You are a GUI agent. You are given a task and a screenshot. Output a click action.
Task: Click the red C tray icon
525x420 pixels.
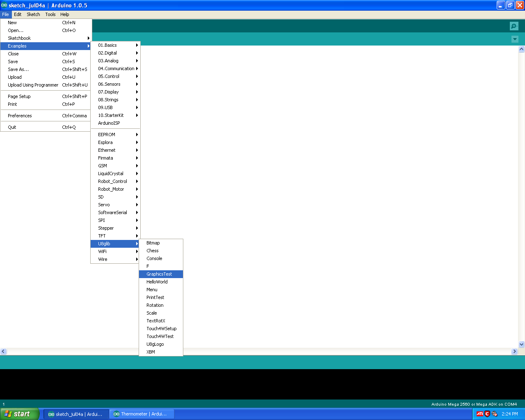(487, 414)
